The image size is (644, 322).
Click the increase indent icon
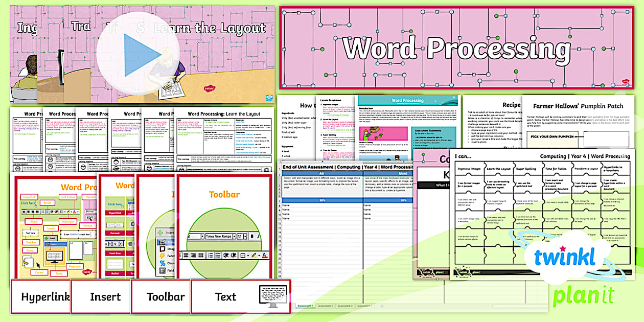(x=234, y=255)
